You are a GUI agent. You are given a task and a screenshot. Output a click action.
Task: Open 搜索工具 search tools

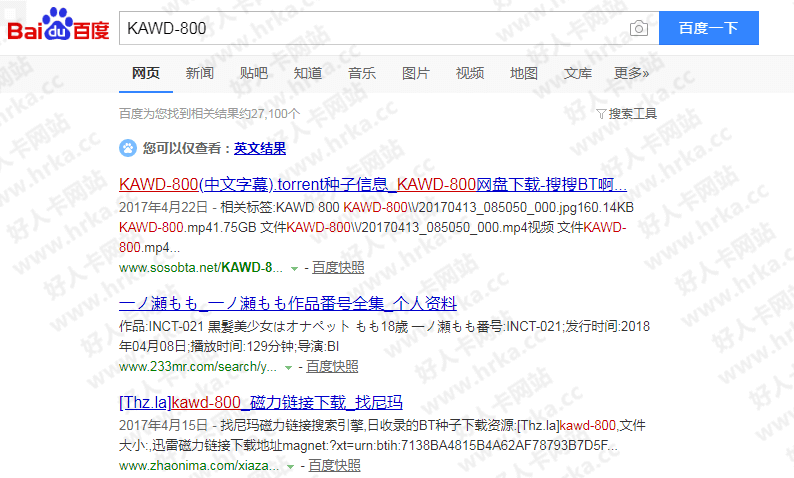(x=632, y=114)
